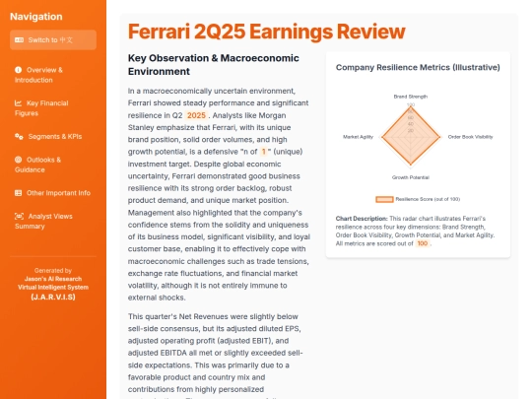Viewport: 532px width, 399px height.
Task: Click the highlighted 2025 value in paragraph
Action: click(x=196, y=115)
